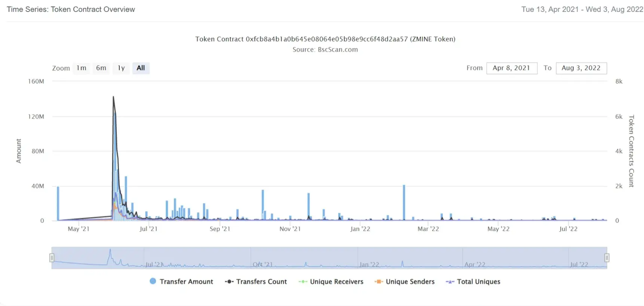This screenshot has height=306, width=644.
Task: Click the Jan '22 x-axis label
Action: point(360,229)
